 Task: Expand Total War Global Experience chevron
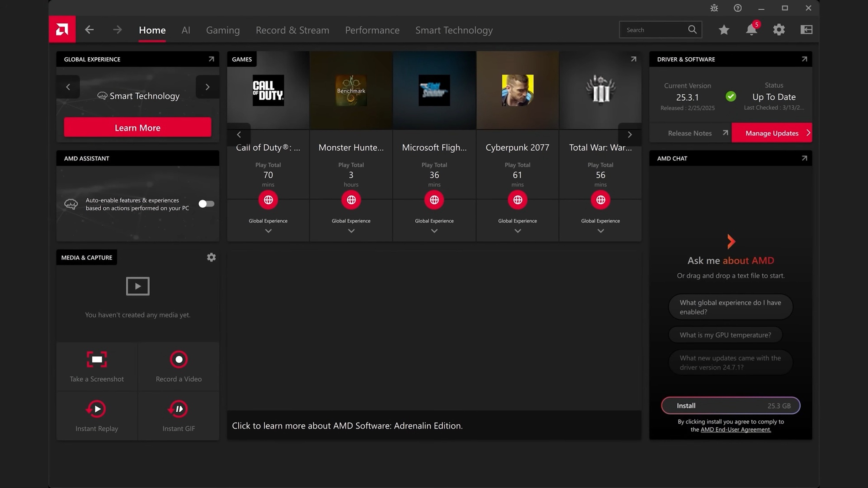click(600, 231)
